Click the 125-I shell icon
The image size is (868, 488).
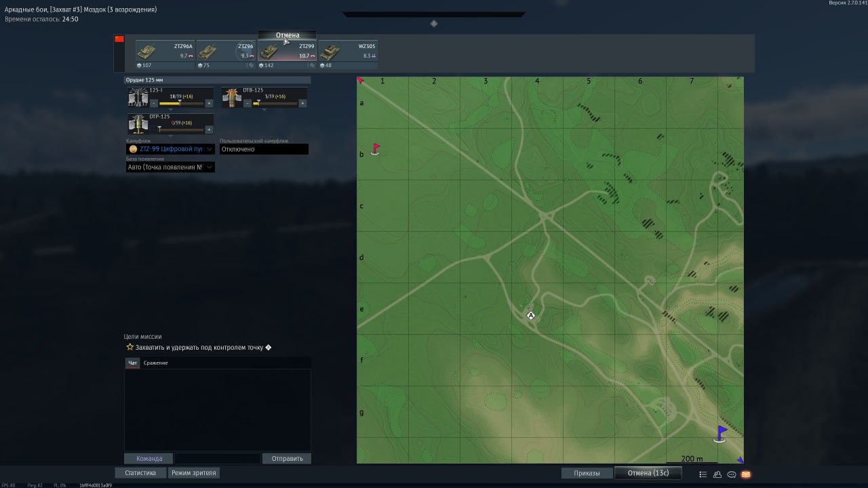138,98
